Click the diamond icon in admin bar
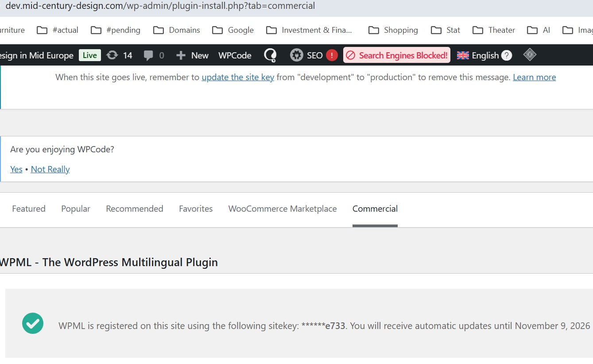593x364 pixels. click(530, 55)
